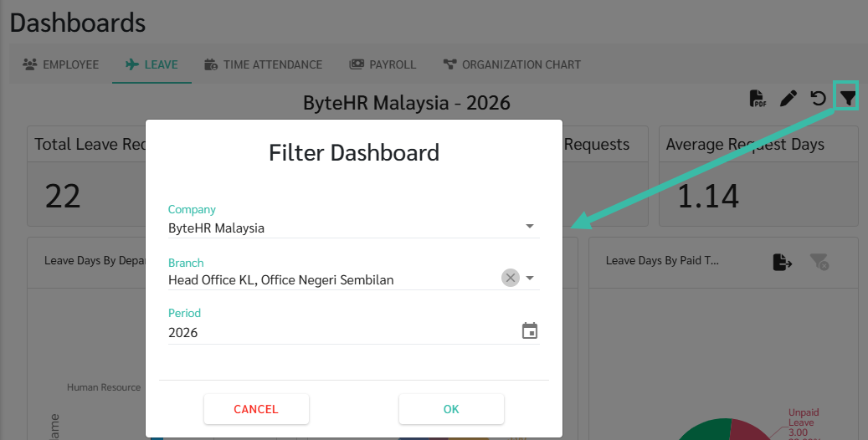Image resolution: width=868 pixels, height=440 pixels.
Task: Click the Human Resource axis label
Action: click(104, 387)
